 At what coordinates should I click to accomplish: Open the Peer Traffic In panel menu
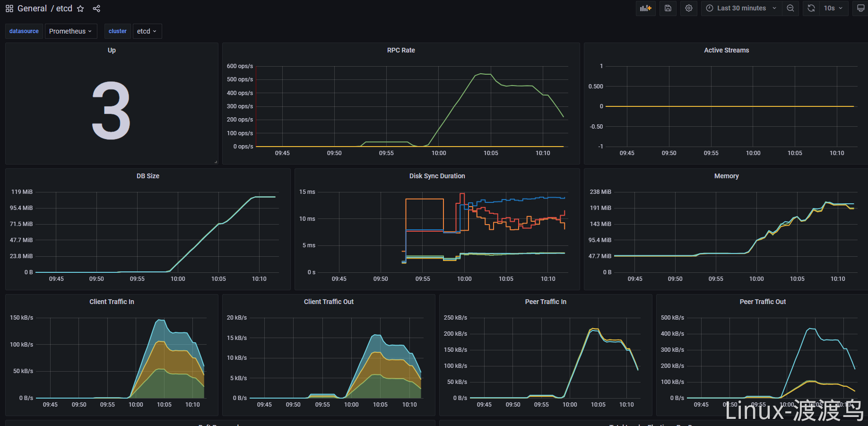546,302
